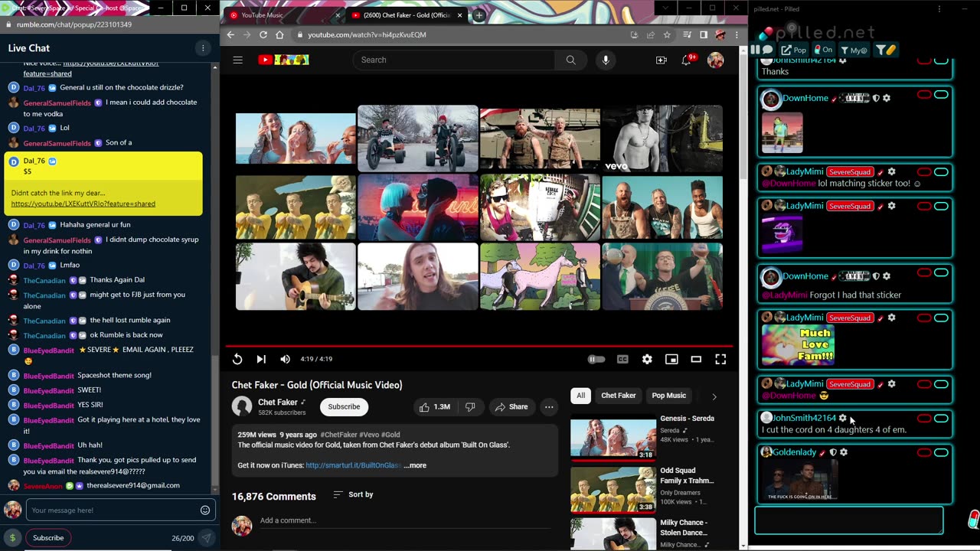Go to the browser home page
Viewport: 980px width, 551px height.
coord(279,34)
